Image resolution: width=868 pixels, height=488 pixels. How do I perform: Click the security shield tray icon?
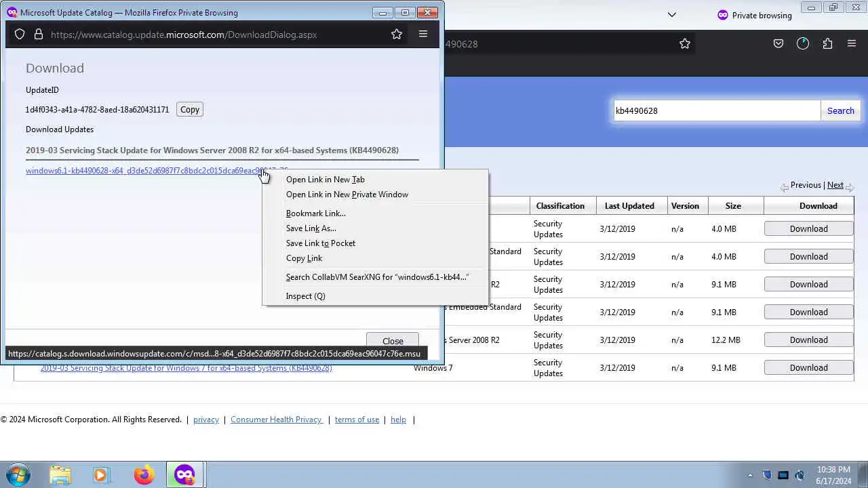coord(767,475)
